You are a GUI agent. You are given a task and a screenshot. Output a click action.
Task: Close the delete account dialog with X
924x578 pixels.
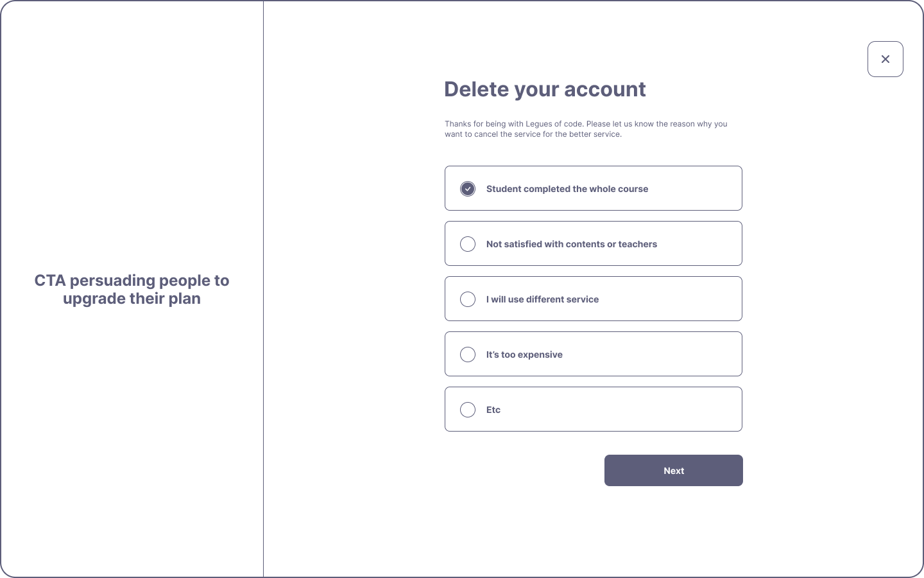point(885,59)
